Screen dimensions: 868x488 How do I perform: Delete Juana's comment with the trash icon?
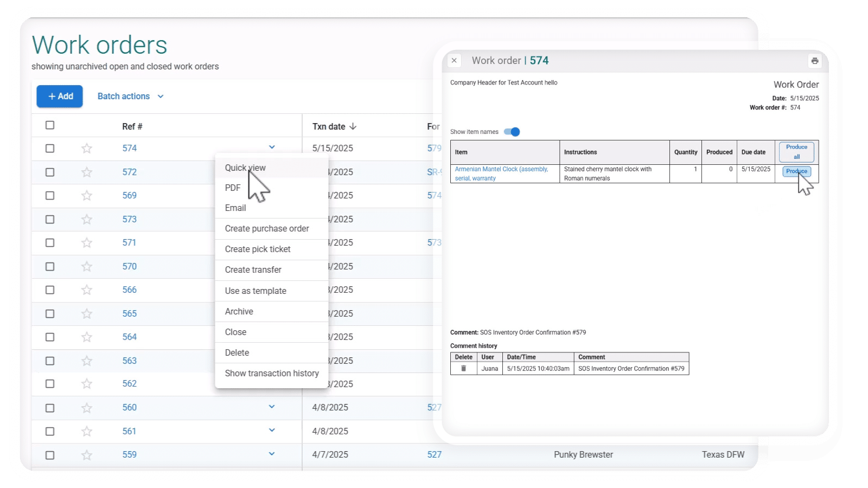(x=463, y=369)
